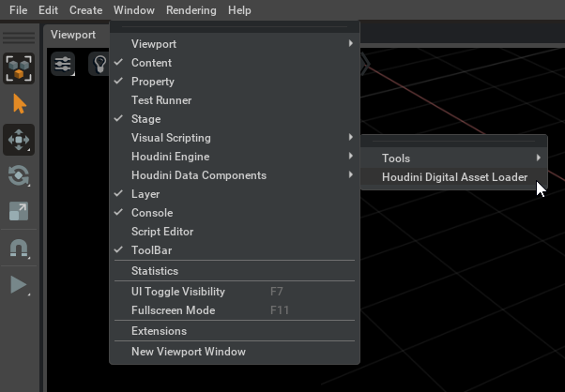565x392 pixels.
Task: Click the toolbar drag handle
Action: [19, 38]
